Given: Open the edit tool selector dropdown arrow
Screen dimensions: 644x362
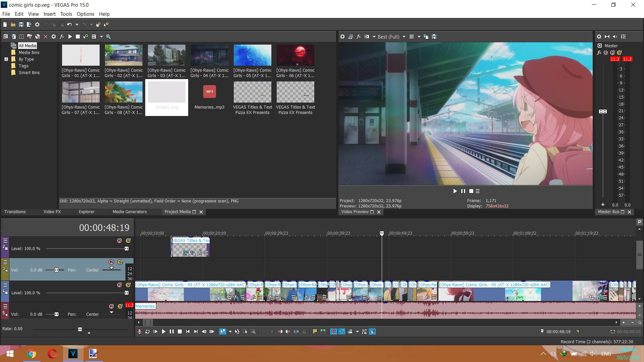Looking at the screenshot, I should click(x=230, y=331).
